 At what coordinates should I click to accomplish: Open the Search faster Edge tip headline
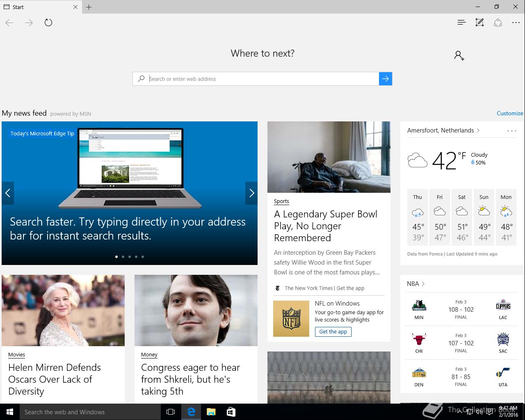[128, 229]
